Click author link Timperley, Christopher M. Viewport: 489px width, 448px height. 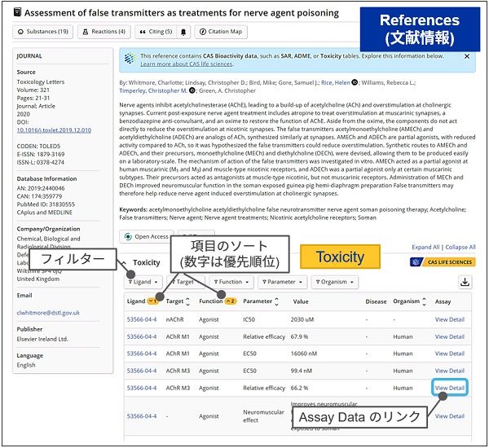(x=153, y=90)
